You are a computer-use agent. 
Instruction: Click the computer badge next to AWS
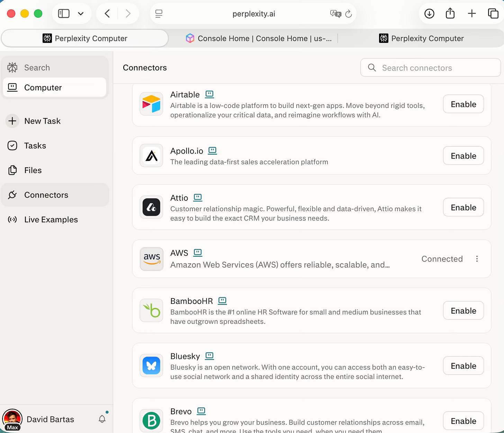point(198,253)
